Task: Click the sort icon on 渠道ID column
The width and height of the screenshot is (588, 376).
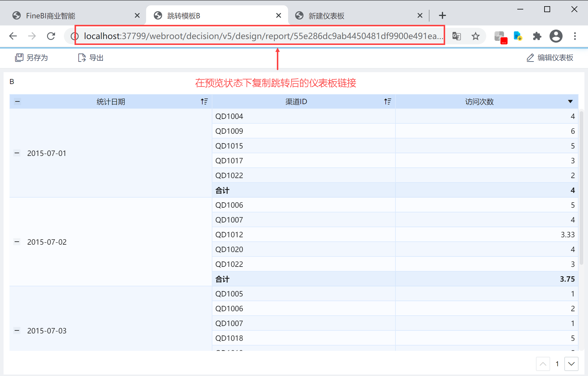Action: (x=387, y=101)
